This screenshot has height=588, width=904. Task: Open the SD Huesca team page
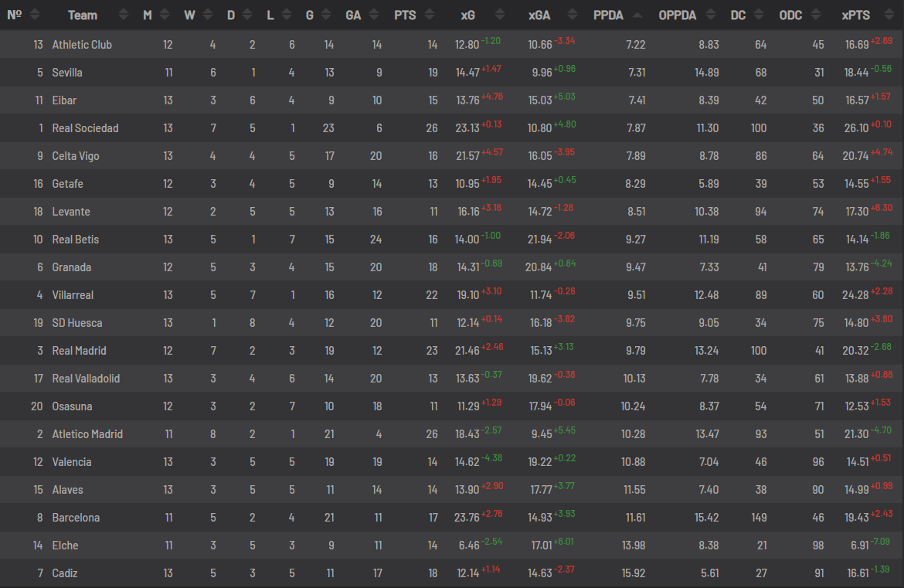[77, 323]
